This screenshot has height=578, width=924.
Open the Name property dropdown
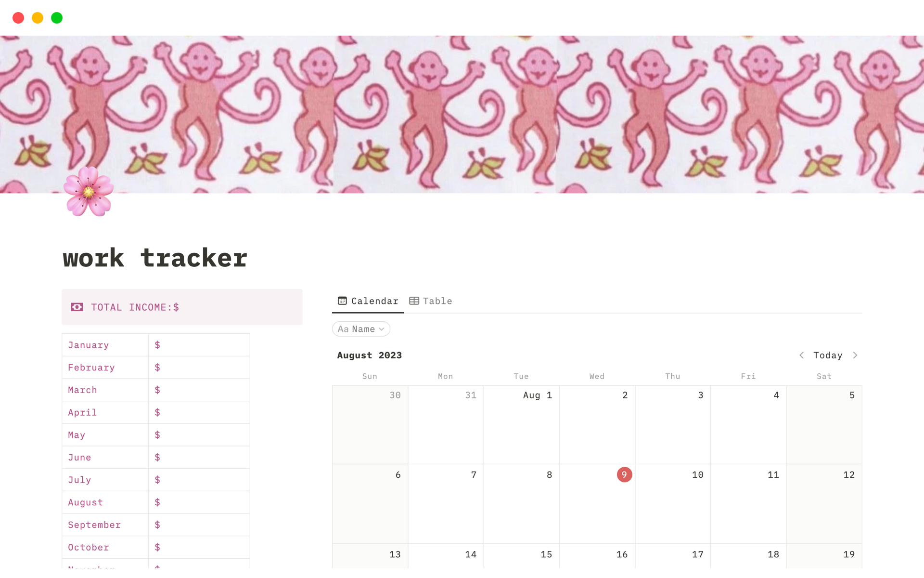[361, 329]
